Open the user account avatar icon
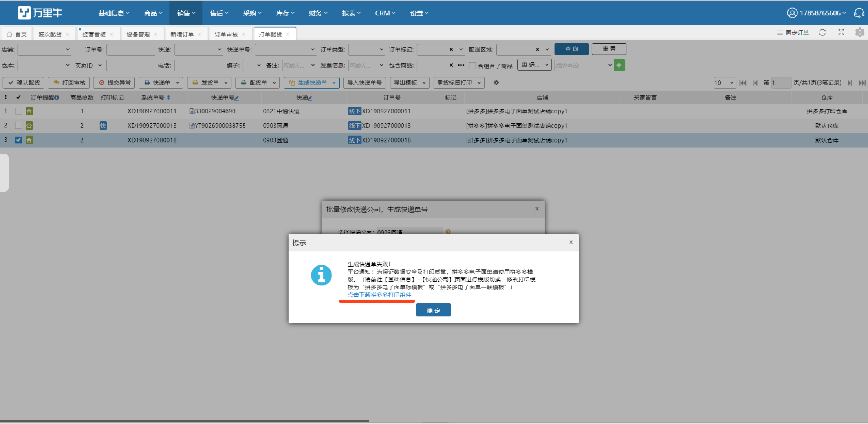This screenshot has width=868, height=424. pyautogui.click(x=792, y=13)
